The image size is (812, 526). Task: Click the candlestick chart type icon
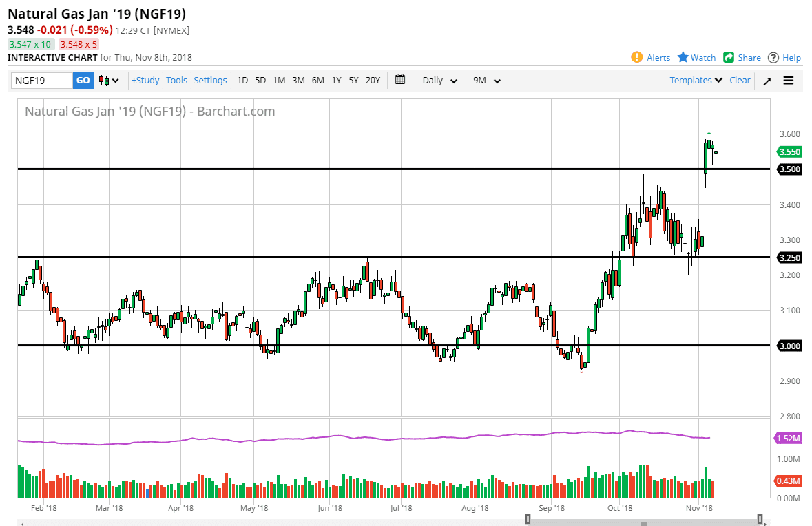point(104,81)
